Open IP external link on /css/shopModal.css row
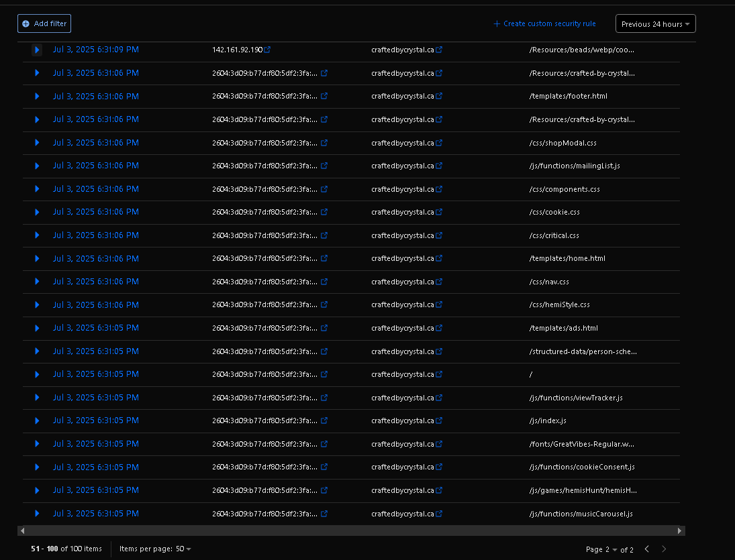This screenshot has height=560, width=735. point(324,143)
